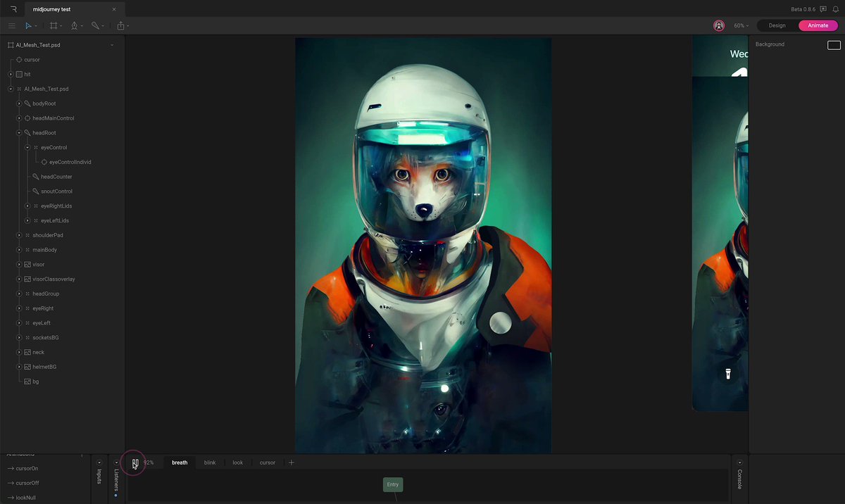Activate the Bone tool
The image size is (845, 504).
point(95,25)
